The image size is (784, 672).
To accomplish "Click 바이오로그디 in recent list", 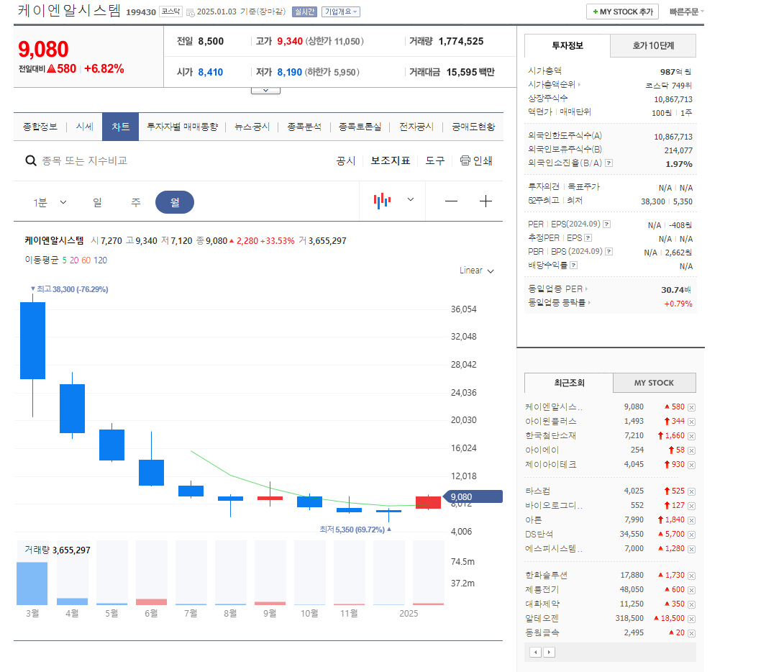I will (x=554, y=506).
